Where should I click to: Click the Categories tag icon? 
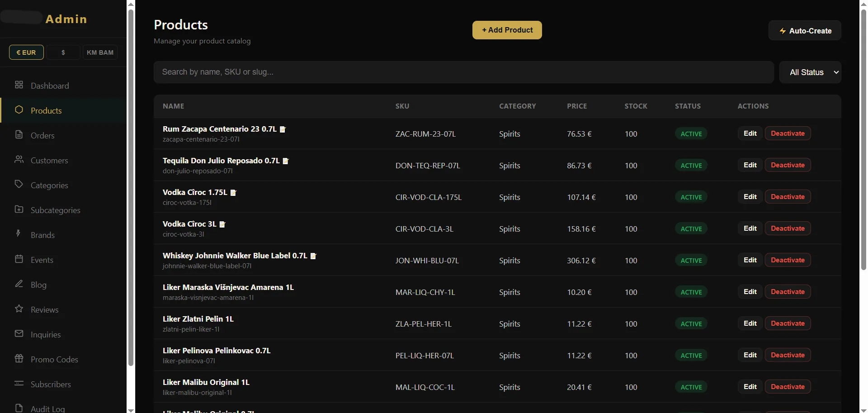(x=19, y=185)
